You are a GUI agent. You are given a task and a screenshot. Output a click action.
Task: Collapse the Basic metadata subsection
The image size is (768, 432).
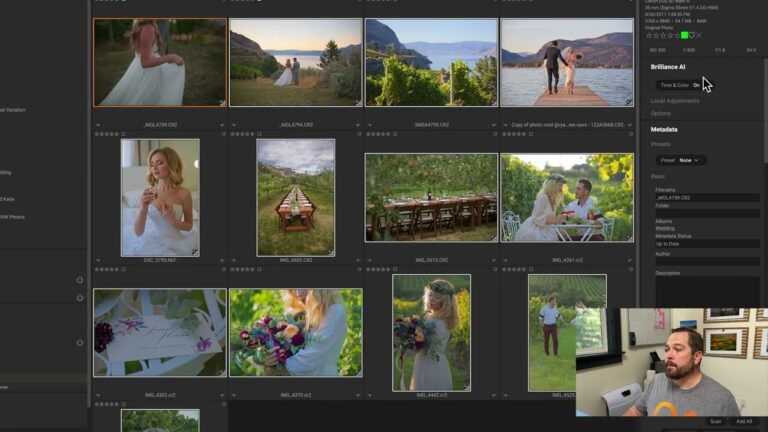click(657, 176)
